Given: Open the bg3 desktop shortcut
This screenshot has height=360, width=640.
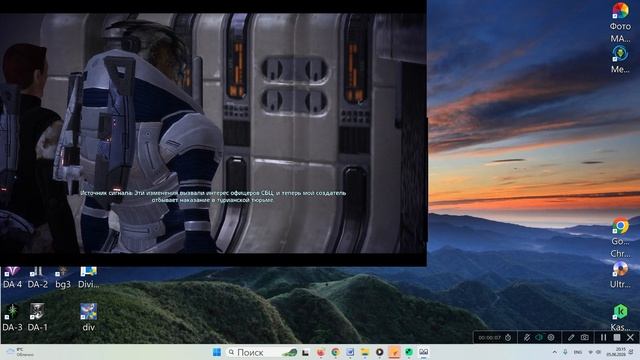Looking at the screenshot, I should click(63, 278).
